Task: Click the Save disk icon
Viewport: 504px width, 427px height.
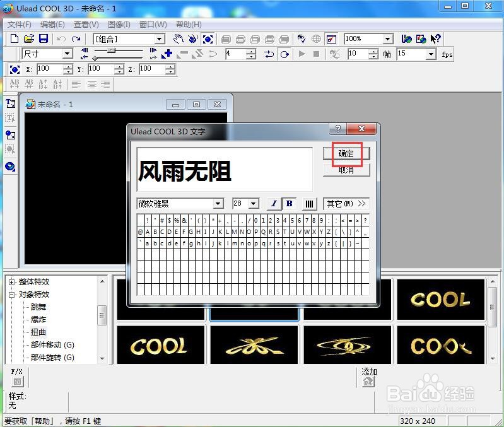Action: pyautogui.click(x=44, y=39)
